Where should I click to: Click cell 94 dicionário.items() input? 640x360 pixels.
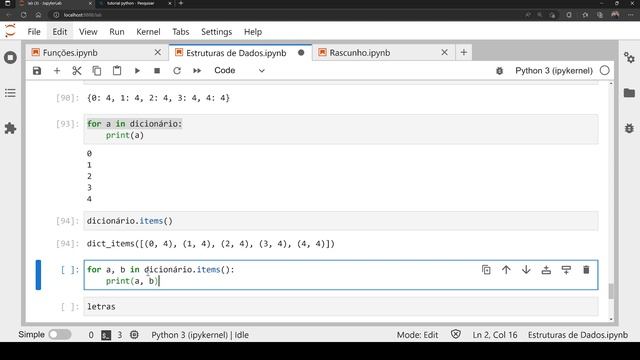(341, 221)
